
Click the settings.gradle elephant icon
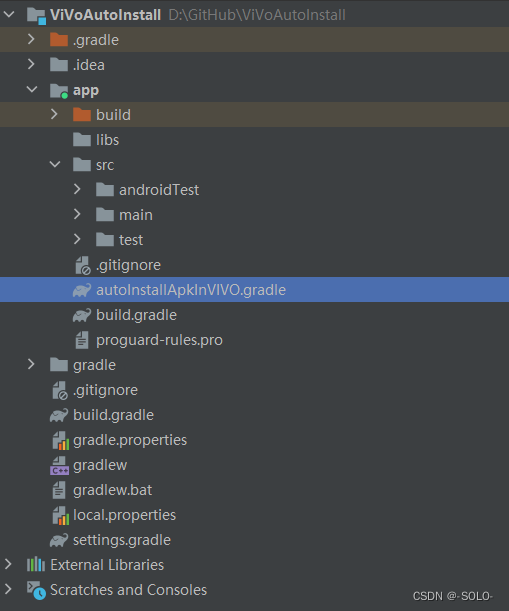point(59,540)
